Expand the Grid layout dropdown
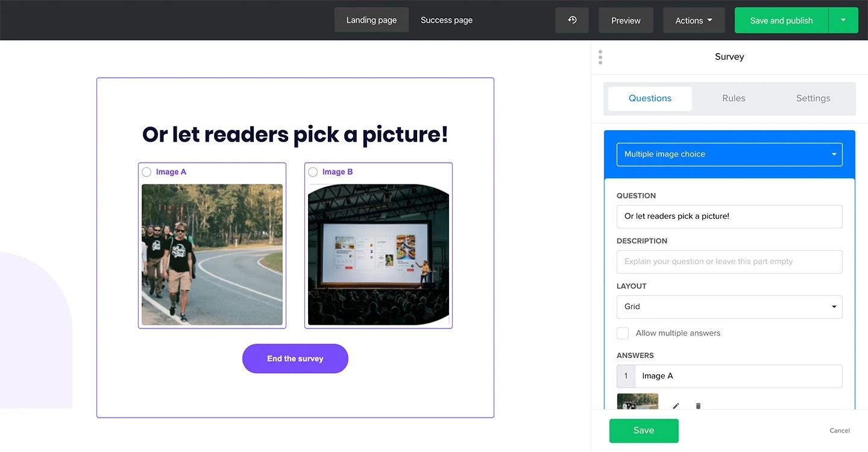This screenshot has height=452, width=868. (729, 307)
